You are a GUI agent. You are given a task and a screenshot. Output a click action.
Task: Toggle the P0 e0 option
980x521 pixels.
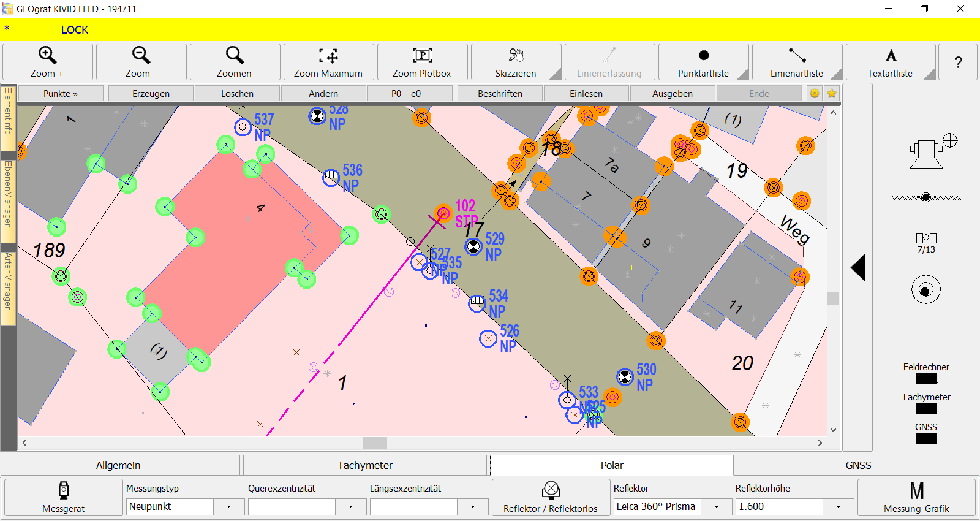pos(406,94)
